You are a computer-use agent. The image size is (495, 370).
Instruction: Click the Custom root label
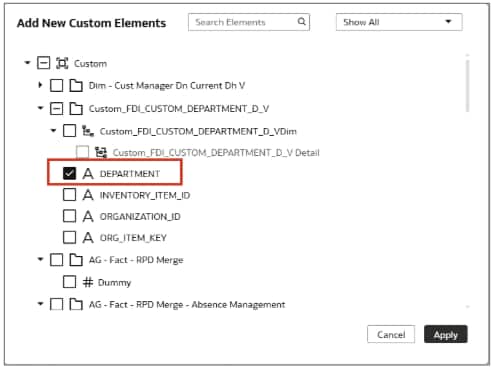click(x=90, y=63)
